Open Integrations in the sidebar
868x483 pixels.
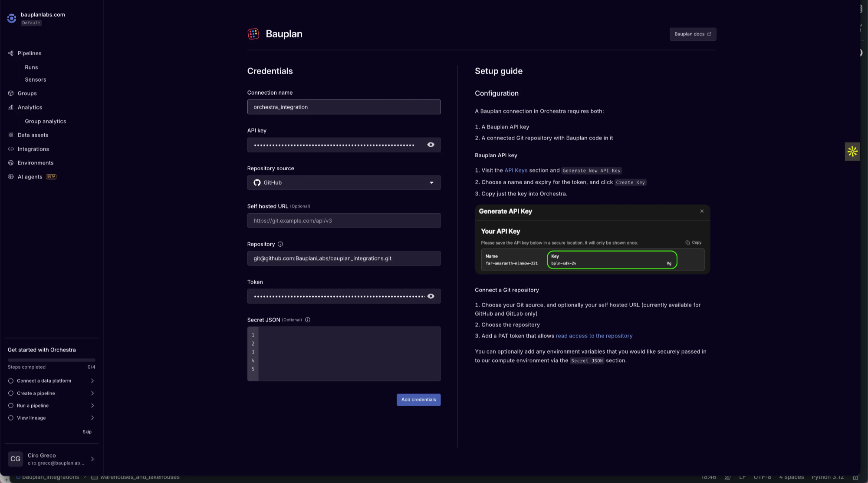pos(33,149)
